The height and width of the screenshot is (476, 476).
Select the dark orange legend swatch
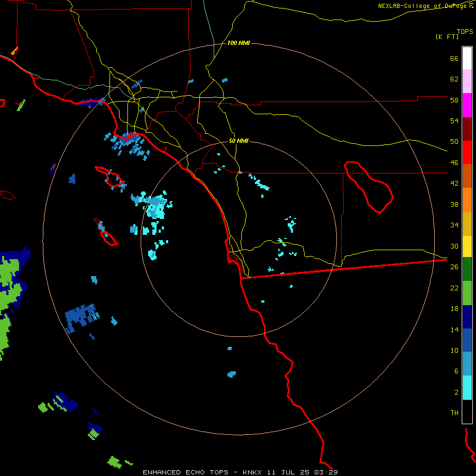[x=467, y=176]
